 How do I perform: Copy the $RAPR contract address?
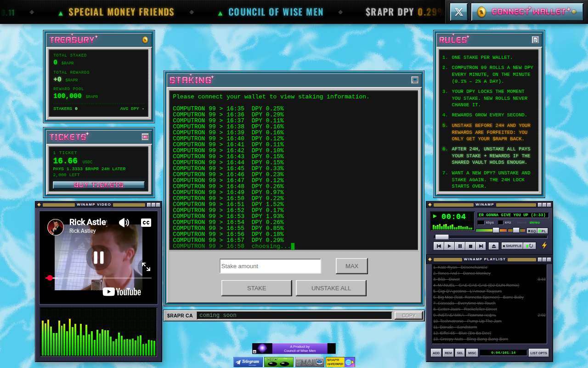408,316
